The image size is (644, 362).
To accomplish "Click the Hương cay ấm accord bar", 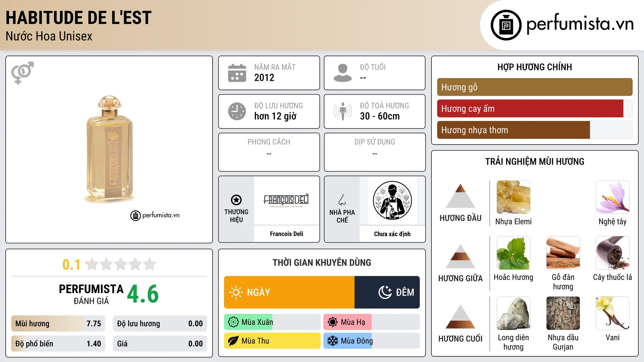I will click(535, 109).
